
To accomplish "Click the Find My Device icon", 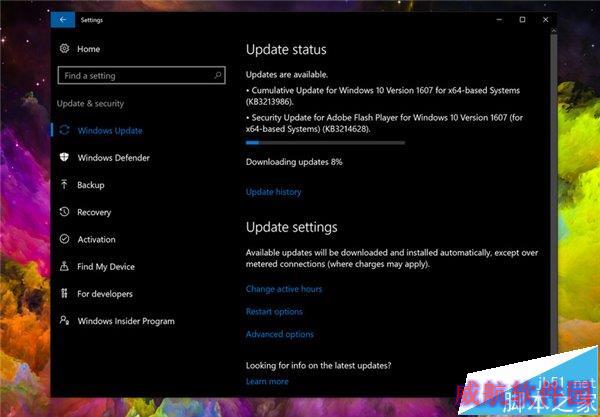I will point(64,266).
